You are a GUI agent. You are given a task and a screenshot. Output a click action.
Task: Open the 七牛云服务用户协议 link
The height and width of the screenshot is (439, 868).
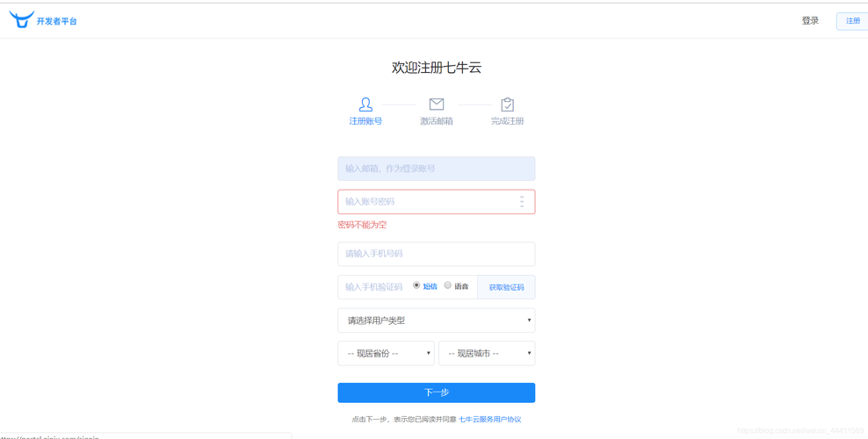tap(490, 420)
